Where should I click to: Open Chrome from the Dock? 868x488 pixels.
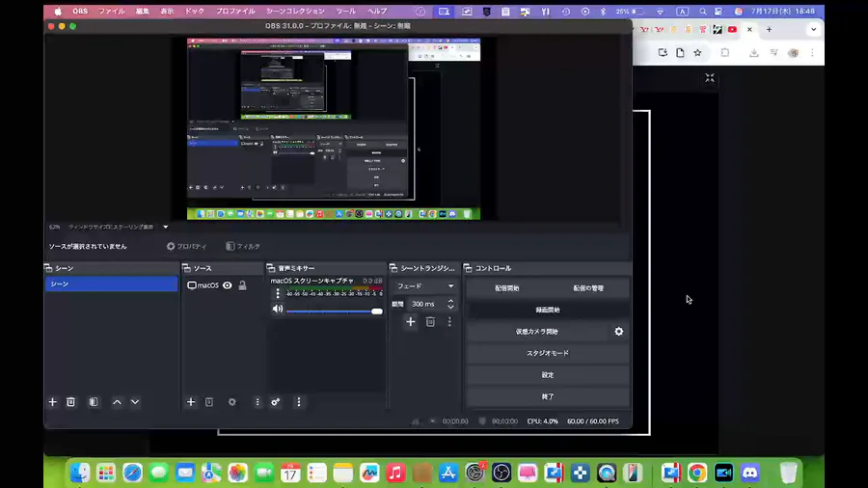point(697,473)
